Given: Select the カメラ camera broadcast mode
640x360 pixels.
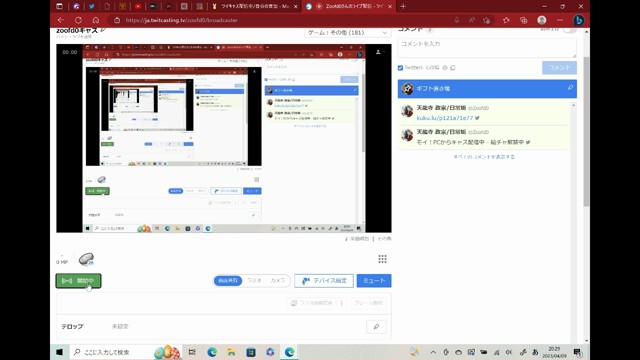Looking at the screenshot, I should pyautogui.click(x=278, y=281).
